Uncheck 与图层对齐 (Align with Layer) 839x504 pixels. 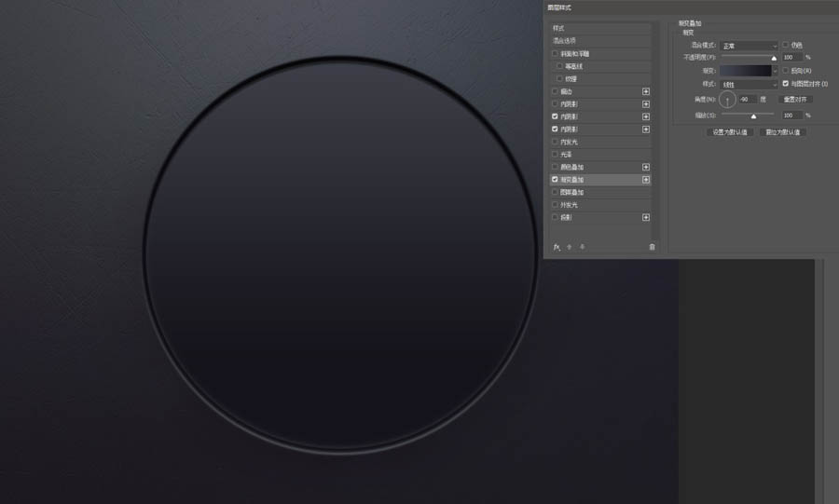786,83
